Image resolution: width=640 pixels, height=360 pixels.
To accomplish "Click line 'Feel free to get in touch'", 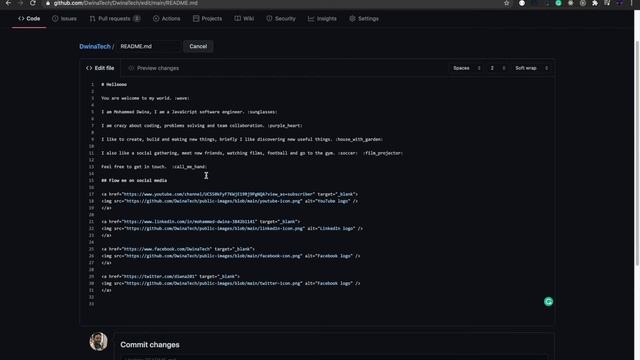I will coord(154,167).
